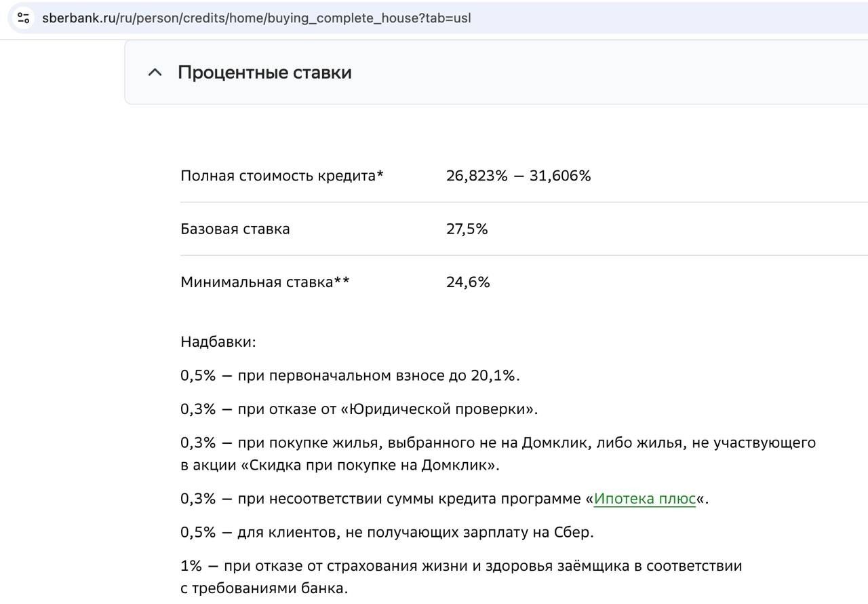The height and width of the screenshot is (604, 868).
Task: Click the Базовая ставка label
Action: (235, 229)
